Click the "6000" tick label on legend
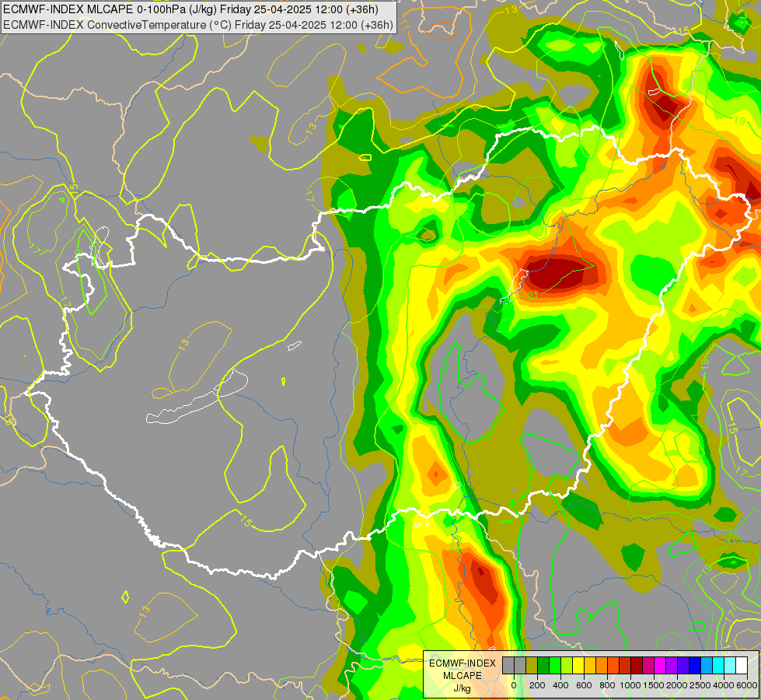The height and width of the screenshot is (700, 761). 747,685
